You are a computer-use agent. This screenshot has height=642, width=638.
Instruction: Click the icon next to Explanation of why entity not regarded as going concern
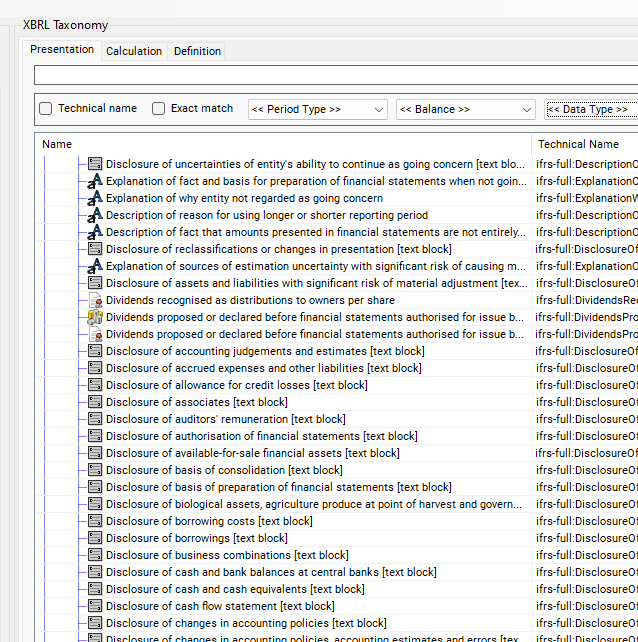point(95,198)
